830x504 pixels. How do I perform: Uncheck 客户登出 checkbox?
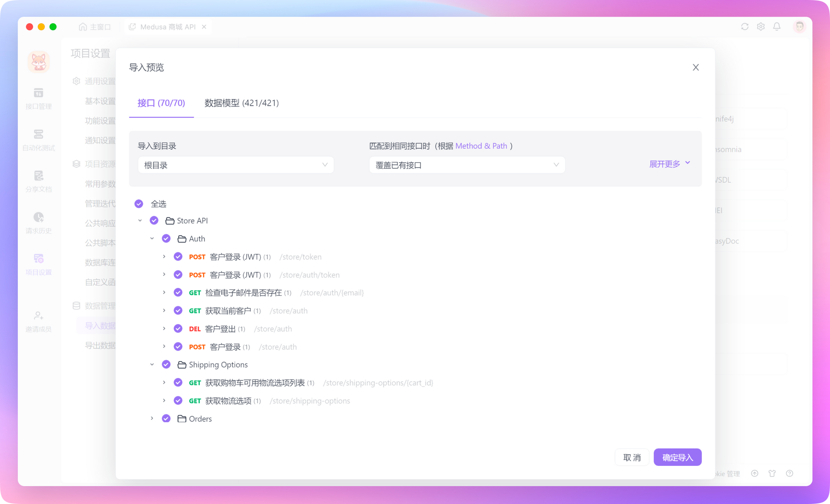tap(178, 329)
